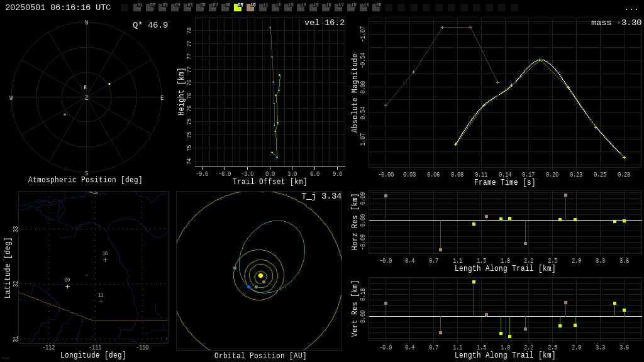Image resolution: width=644 pixels, height=362 pixels.
Task: Select station 01 square in top bar
Action: click(137, 8)
